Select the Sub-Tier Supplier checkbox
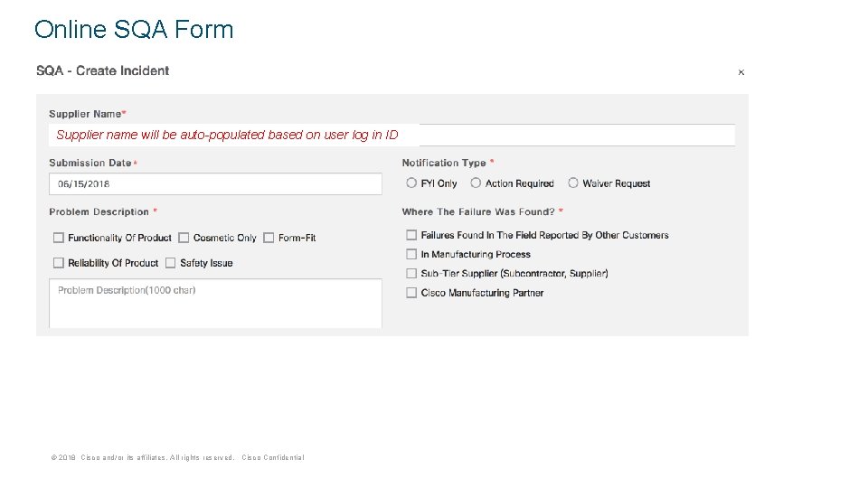This screenshot has width=868, height=488. pos(412,273)
